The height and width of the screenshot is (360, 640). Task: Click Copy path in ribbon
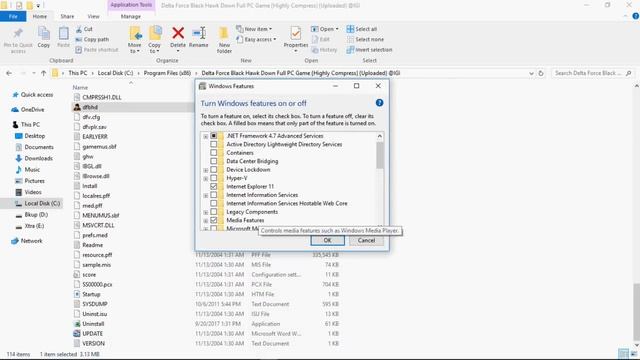(92, 40)
